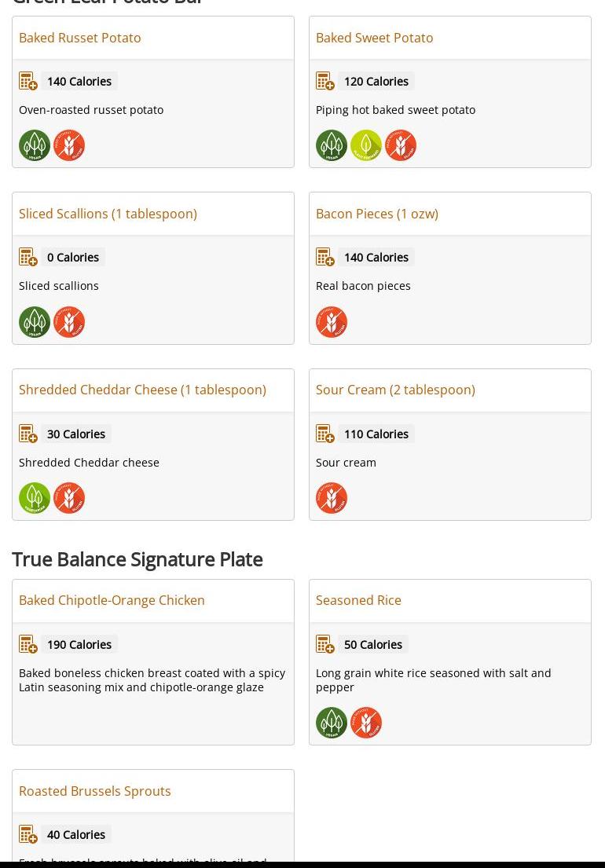Click the vegan icon under Baked Sweet Potato
This screenshot has width=605, height=868.
click(332, 145)
